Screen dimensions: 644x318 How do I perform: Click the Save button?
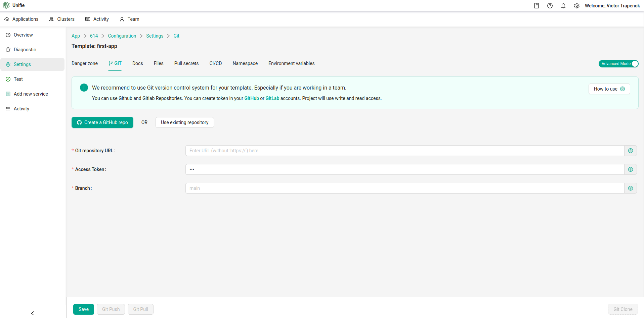point(84,309)
